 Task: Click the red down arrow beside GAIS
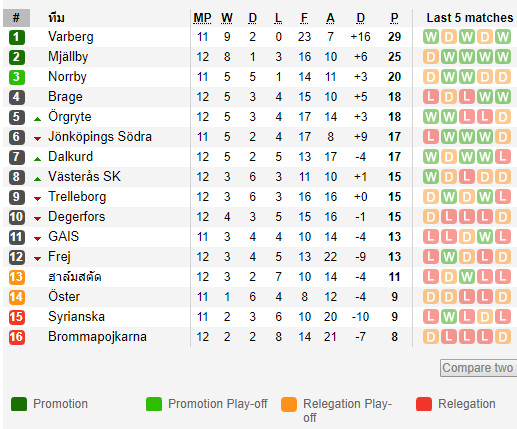pyautogui.click(x=37, y=239)
